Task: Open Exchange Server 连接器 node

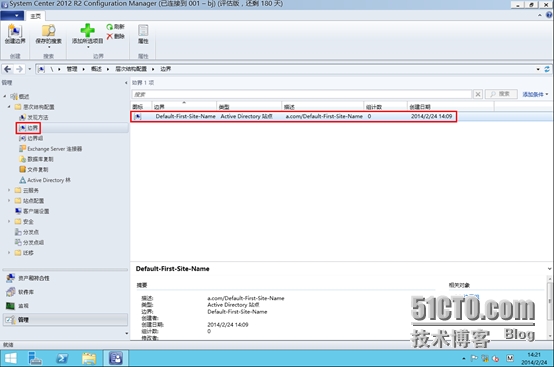Action: tap(51, 149)
